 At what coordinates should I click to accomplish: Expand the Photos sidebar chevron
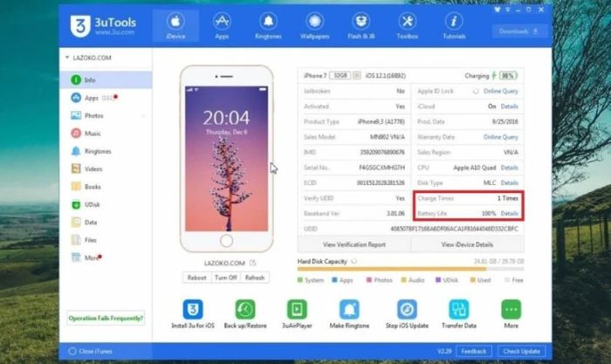143,116
